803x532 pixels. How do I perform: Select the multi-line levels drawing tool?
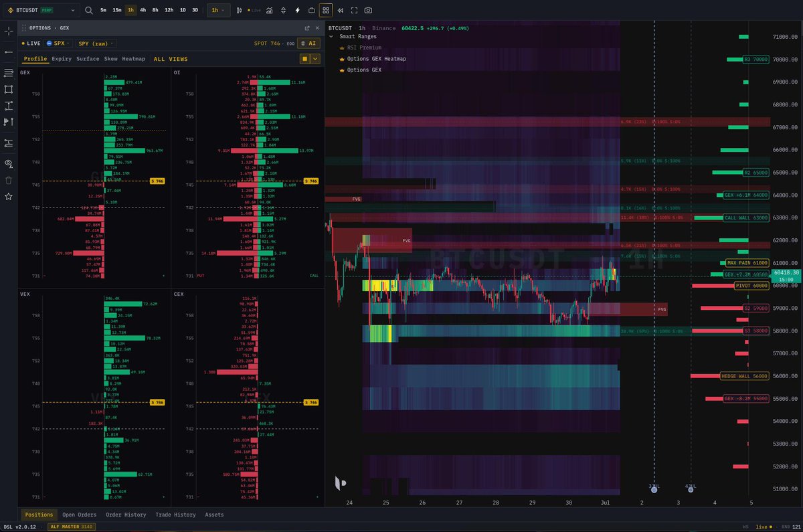(x=9, y=72)
